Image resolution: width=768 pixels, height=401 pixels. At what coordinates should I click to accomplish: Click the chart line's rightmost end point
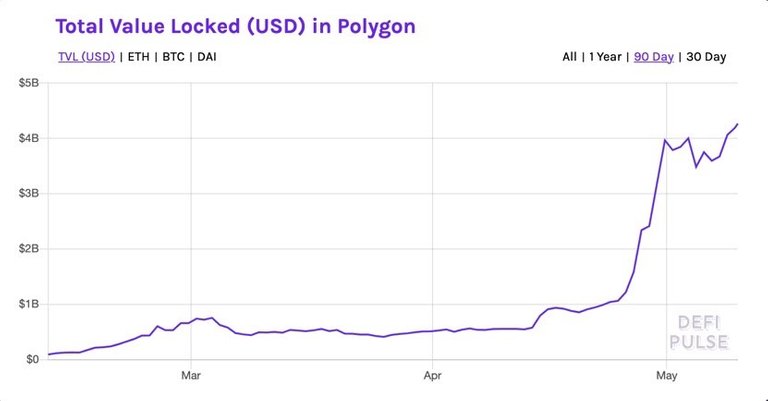point(738,124)
